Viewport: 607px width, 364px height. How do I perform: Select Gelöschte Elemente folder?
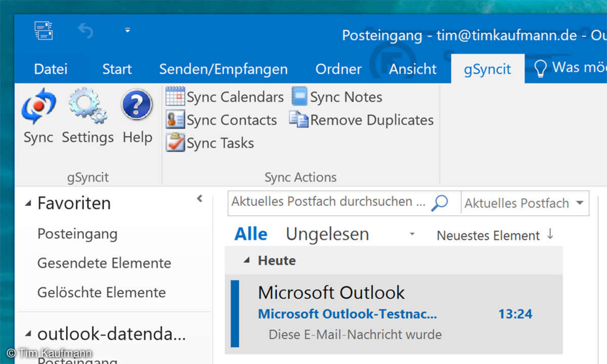coord(102,292)
